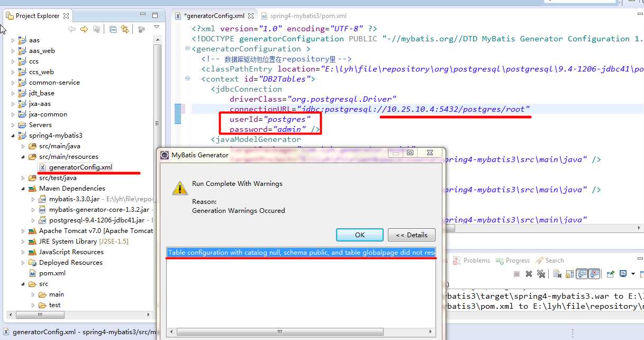Expand the aas project node
644x340 pixels.
point(14,40)
